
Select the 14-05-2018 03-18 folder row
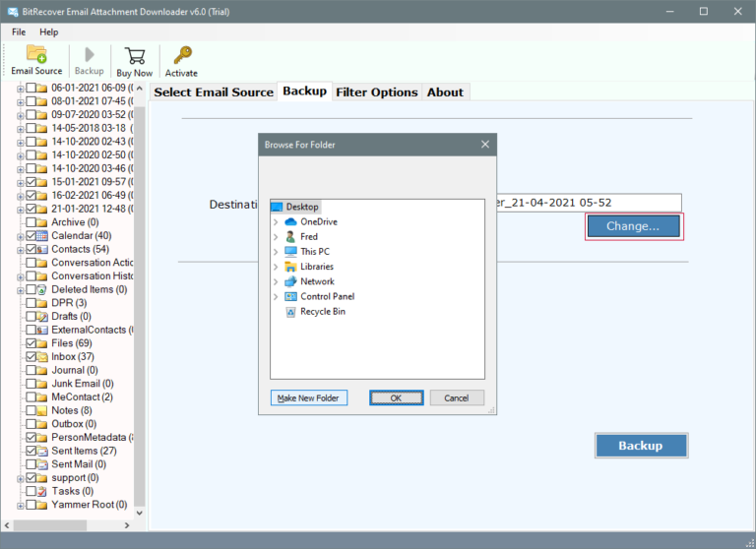click(x=93, y=128)
